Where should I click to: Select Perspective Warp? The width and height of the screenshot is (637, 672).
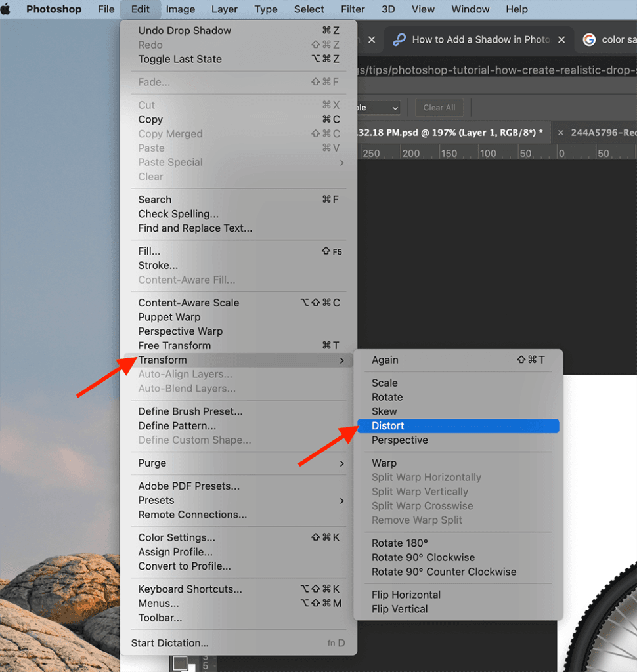[238, 331]
